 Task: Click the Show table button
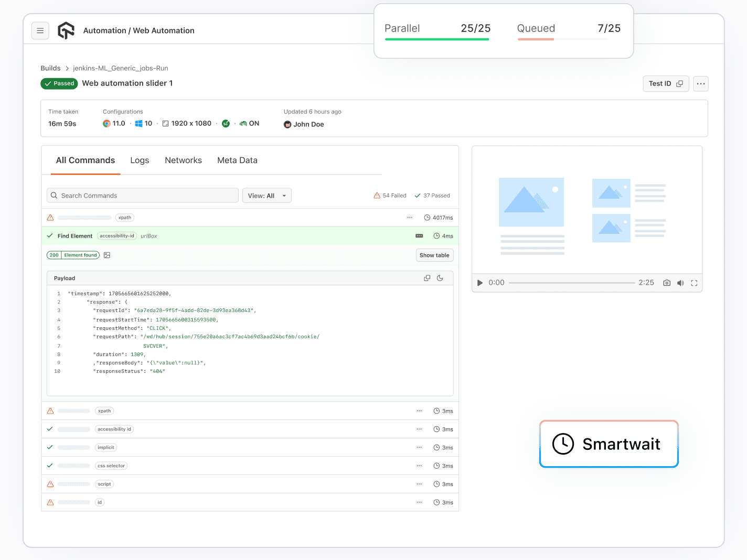click(x=434, y=255)
